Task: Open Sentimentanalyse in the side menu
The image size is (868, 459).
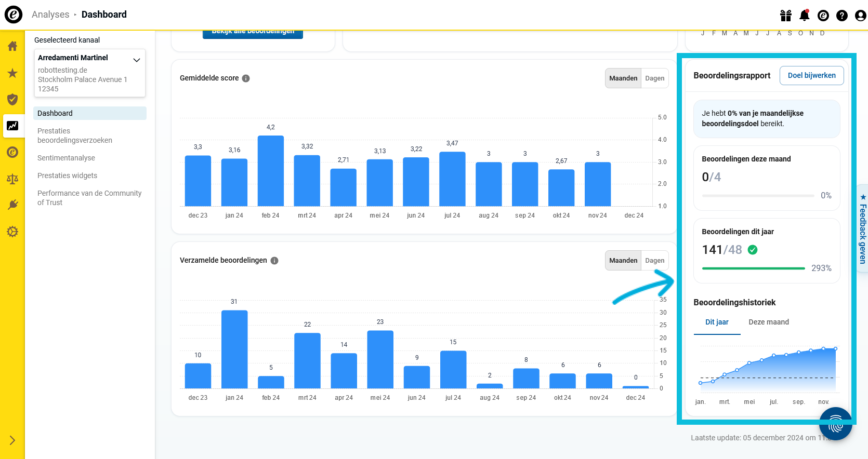Action: pyautogui.click(x=66, y=158)
